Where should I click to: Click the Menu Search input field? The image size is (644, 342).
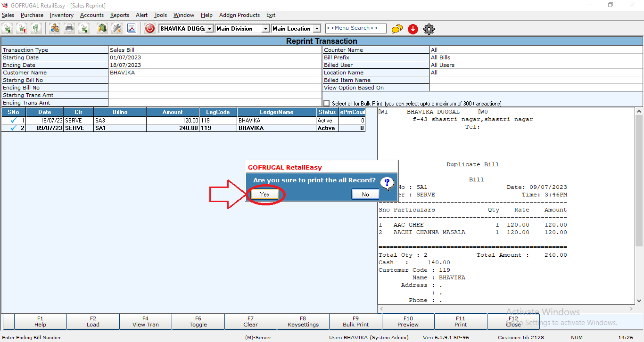(355, 28)
